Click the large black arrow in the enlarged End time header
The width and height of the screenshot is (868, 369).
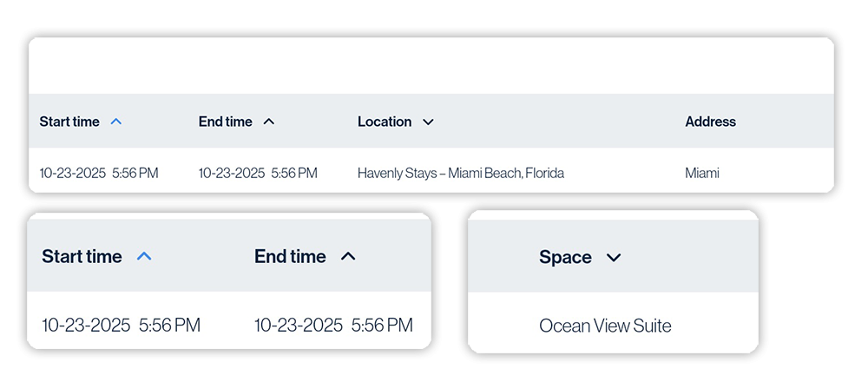coord(348,257)
